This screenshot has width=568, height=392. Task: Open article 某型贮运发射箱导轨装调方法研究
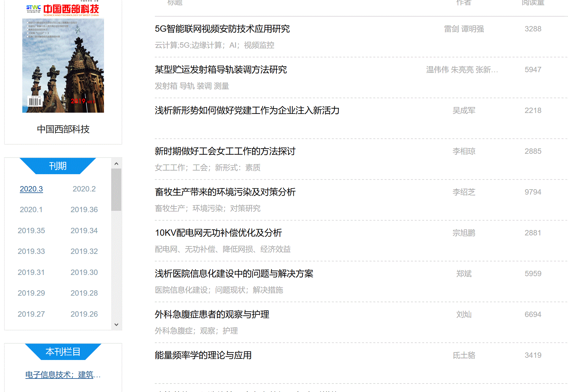[x=221, y=70]
